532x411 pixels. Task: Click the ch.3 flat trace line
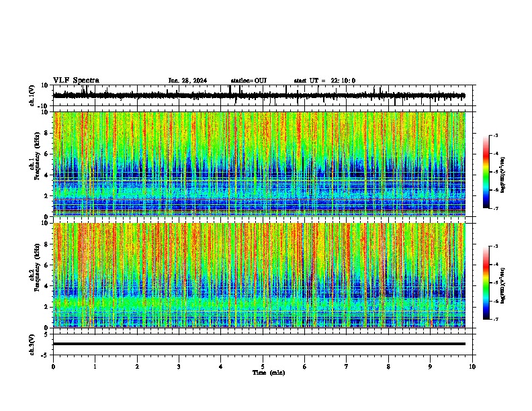pos(259,344)
